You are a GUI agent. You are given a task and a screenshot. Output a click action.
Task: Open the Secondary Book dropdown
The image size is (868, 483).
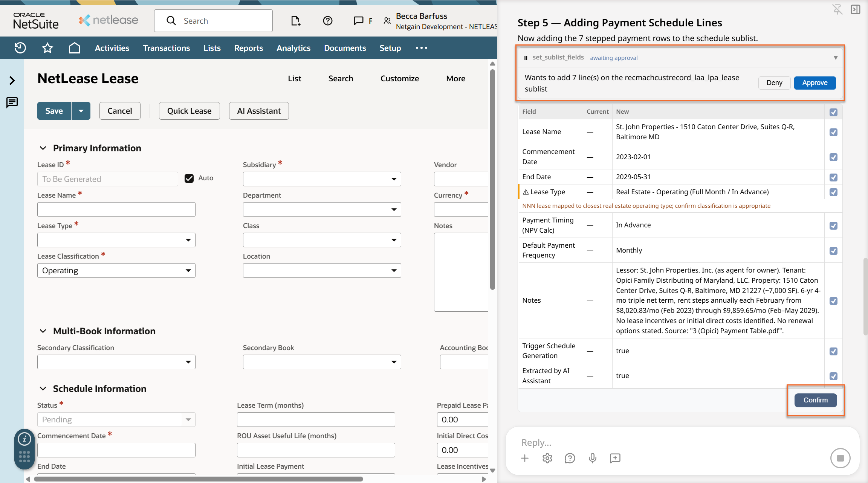322,362
